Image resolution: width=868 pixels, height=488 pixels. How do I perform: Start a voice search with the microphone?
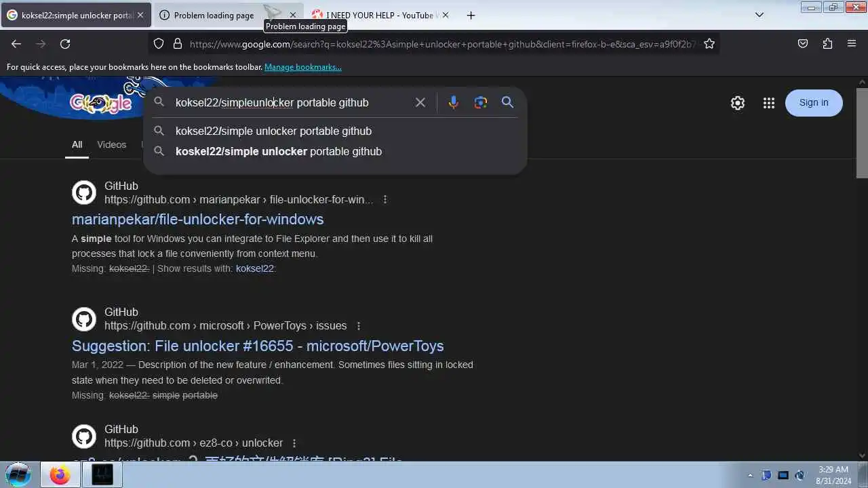454,102
